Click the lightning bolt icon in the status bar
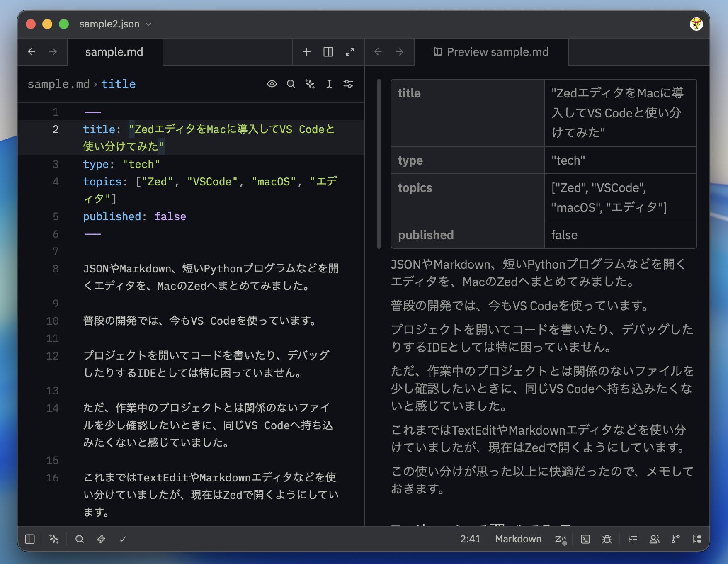 pos(101,539)
